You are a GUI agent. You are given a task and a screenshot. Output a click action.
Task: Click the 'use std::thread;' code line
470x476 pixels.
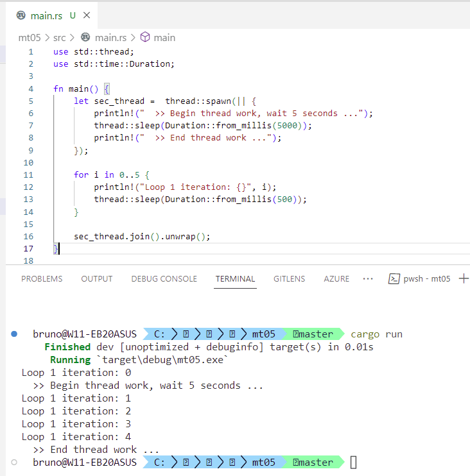coord(94,51)
